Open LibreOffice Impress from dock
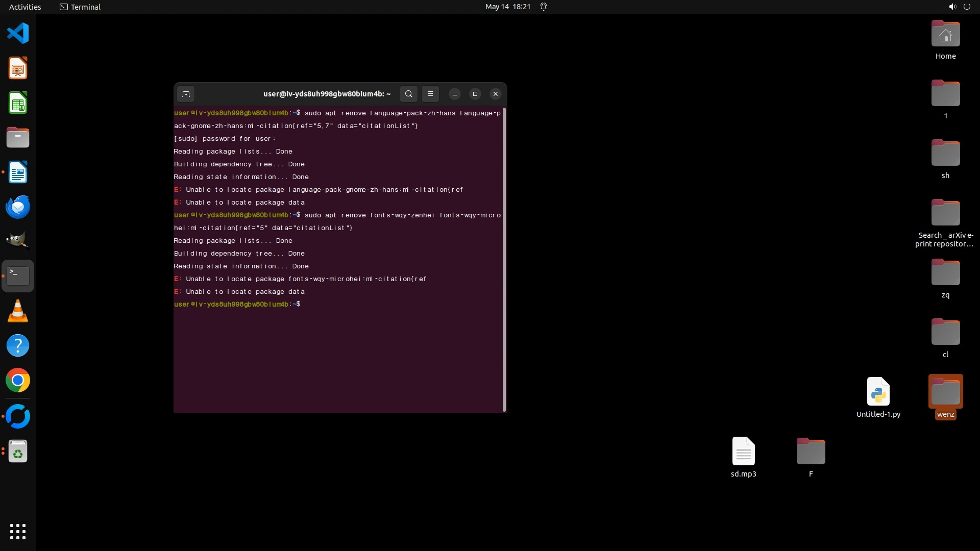This screenshot has height=551, width=980. pos(18,68)
